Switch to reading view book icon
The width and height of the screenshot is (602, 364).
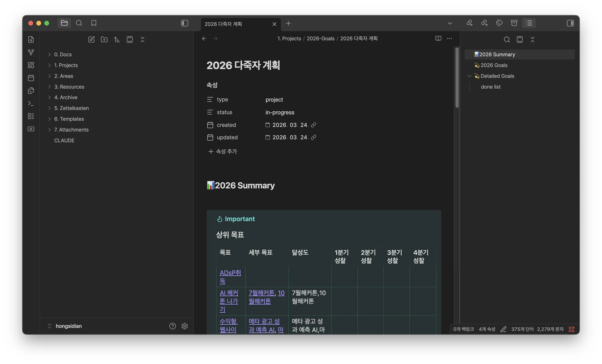point(438,38)
